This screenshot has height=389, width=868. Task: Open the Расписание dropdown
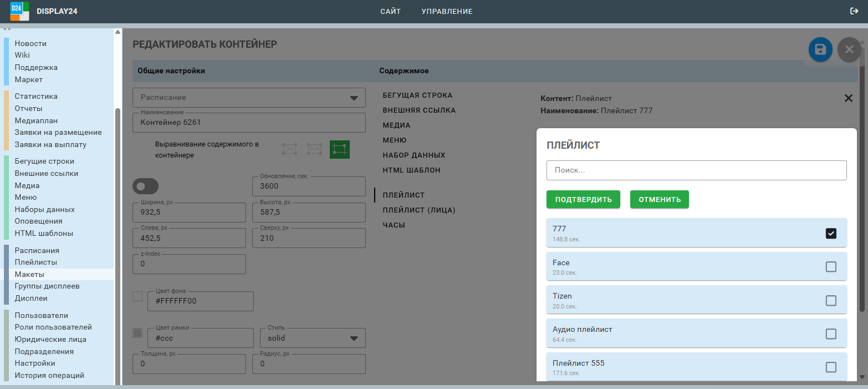(249, 98)
